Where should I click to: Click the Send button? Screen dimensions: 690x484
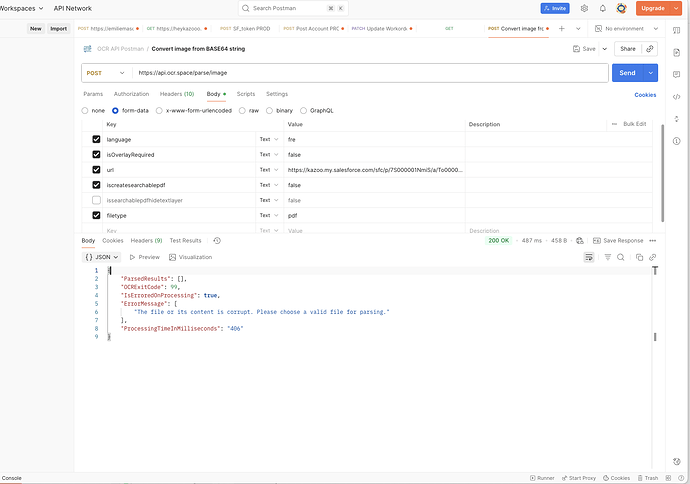coord(628,73)
